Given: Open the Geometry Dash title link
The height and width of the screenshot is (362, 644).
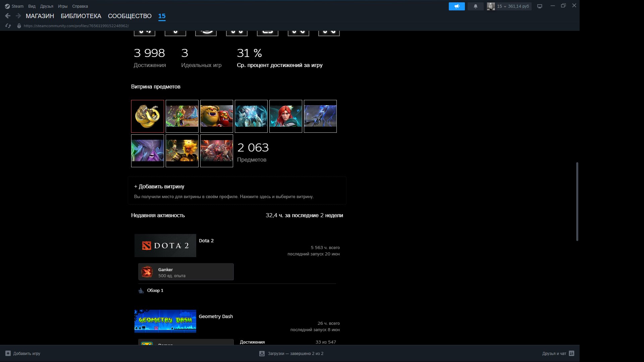Looking at the screenshot, I should pos(216,316).
